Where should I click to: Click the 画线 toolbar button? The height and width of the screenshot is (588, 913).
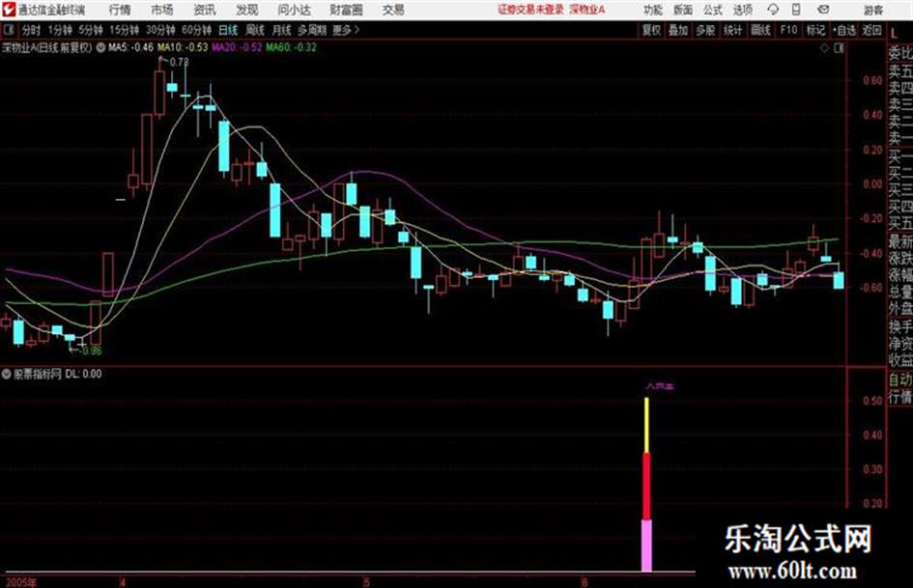(x=760, y=30)
